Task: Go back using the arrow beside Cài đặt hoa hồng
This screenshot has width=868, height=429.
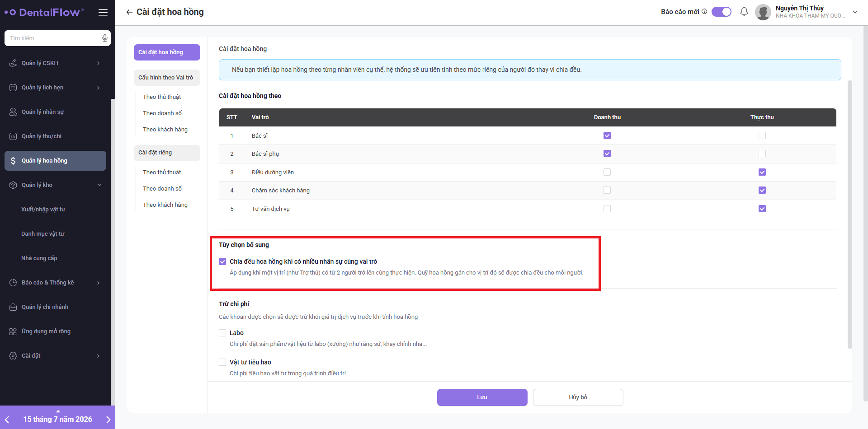Action: 129,12
